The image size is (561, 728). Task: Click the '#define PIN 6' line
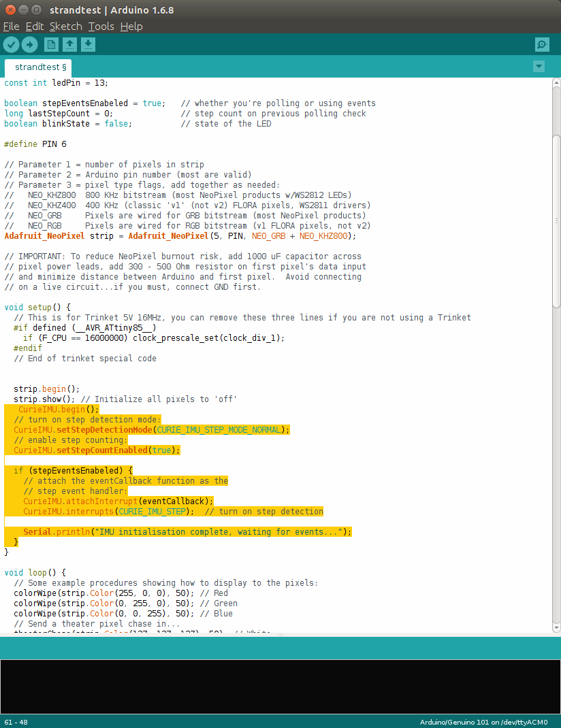[x=35, y=144]
